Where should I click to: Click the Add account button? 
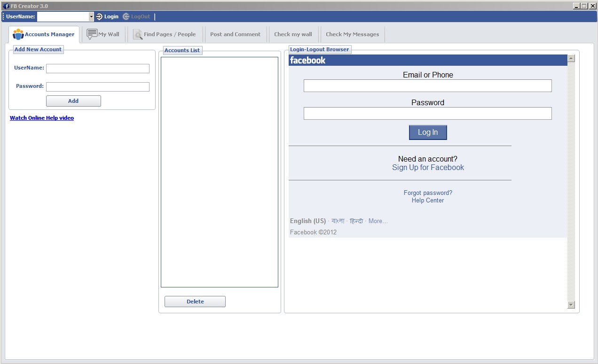click(x=73, y=101)
